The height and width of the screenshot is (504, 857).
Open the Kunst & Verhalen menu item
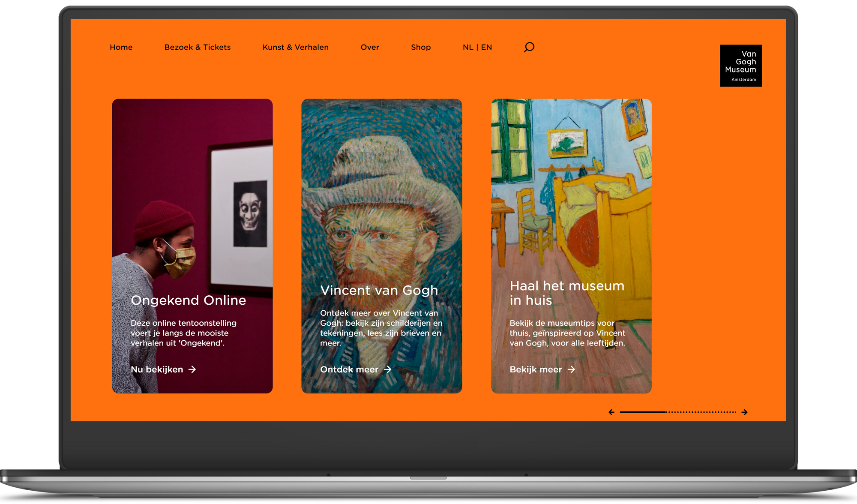tap(296, 47)
